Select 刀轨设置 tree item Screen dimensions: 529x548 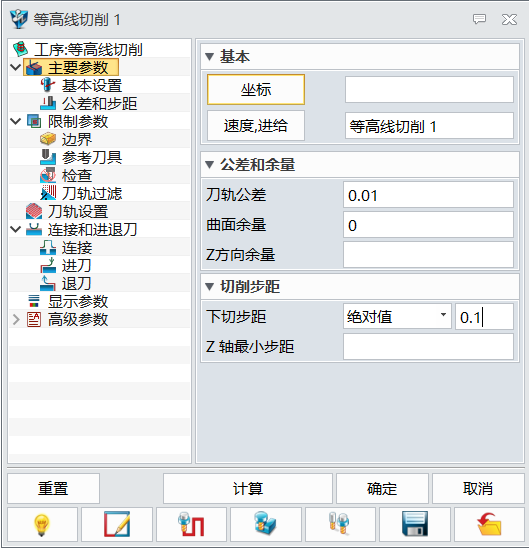78,212
